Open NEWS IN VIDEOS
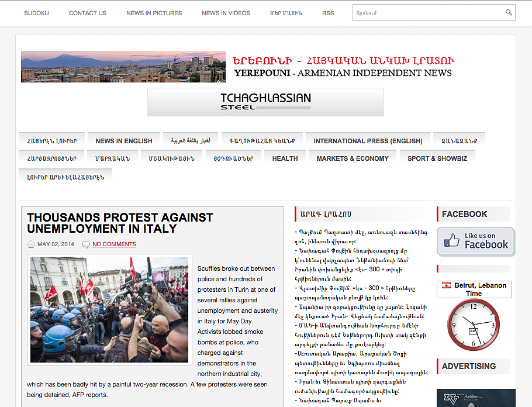This screenshot has height=407, width=532. 226,13
